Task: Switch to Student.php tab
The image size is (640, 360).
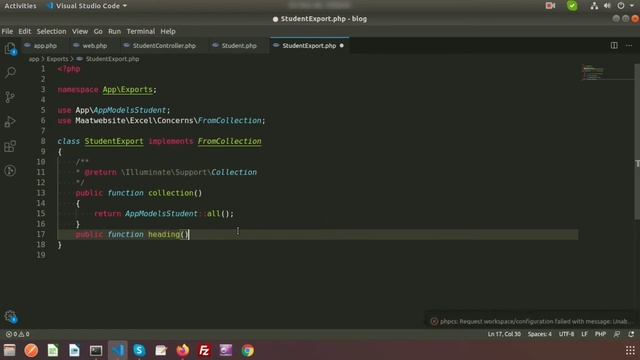Action: point(239,46)
